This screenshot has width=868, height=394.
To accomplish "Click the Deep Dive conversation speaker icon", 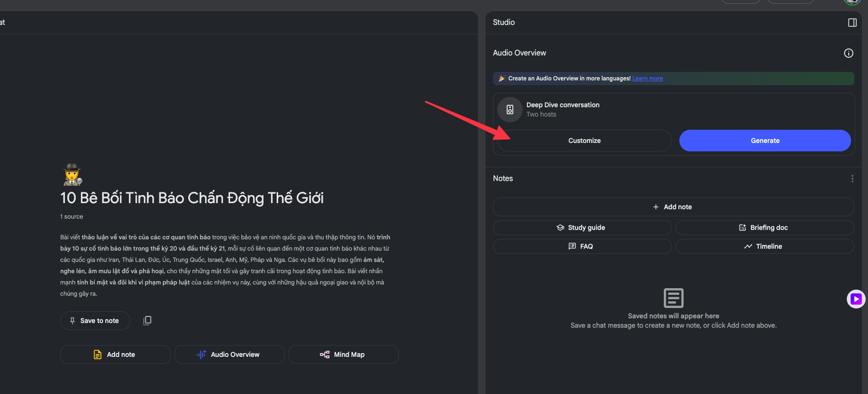I will [x=510, y=110].
